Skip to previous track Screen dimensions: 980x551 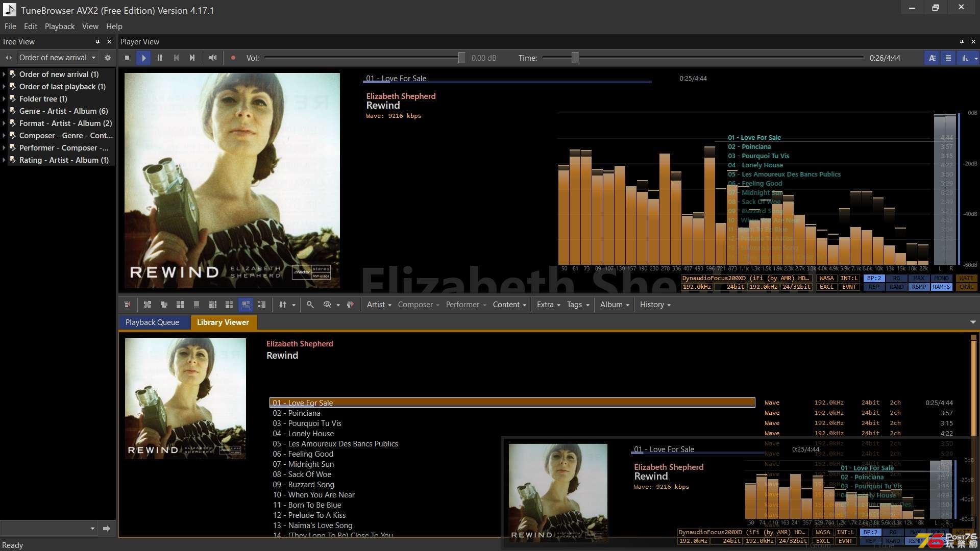(x=176, y=58)
